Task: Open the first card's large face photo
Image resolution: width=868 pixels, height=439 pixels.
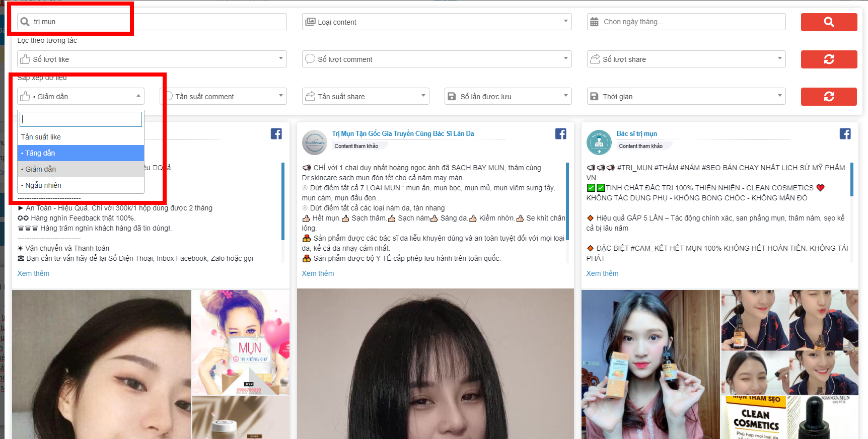Action: pos(101,364)
